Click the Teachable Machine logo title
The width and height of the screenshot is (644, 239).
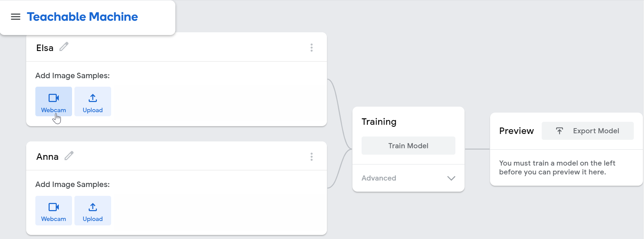82,17
